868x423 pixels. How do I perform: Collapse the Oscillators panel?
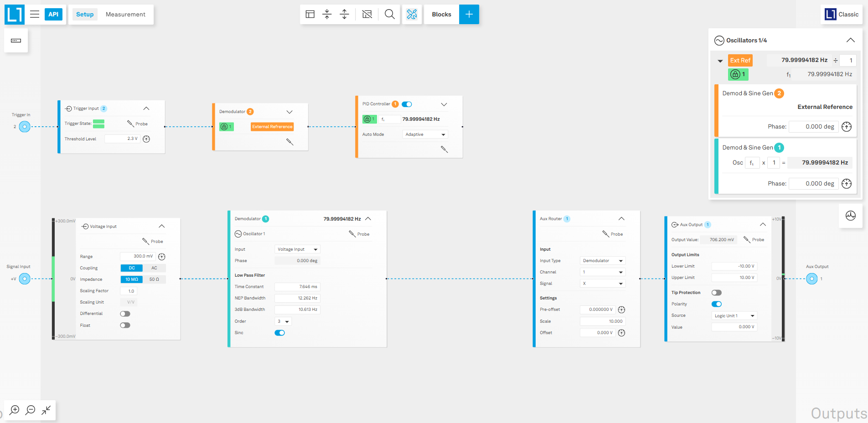click(850, 40)
